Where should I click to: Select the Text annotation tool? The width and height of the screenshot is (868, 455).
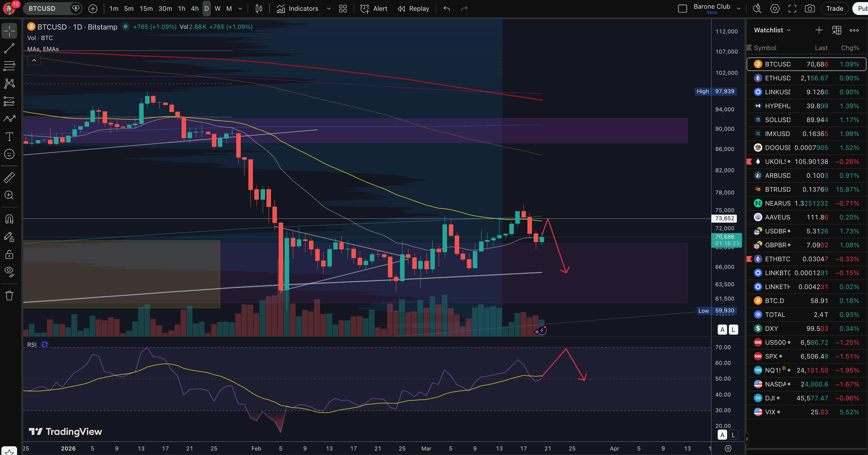coord(9,137)
